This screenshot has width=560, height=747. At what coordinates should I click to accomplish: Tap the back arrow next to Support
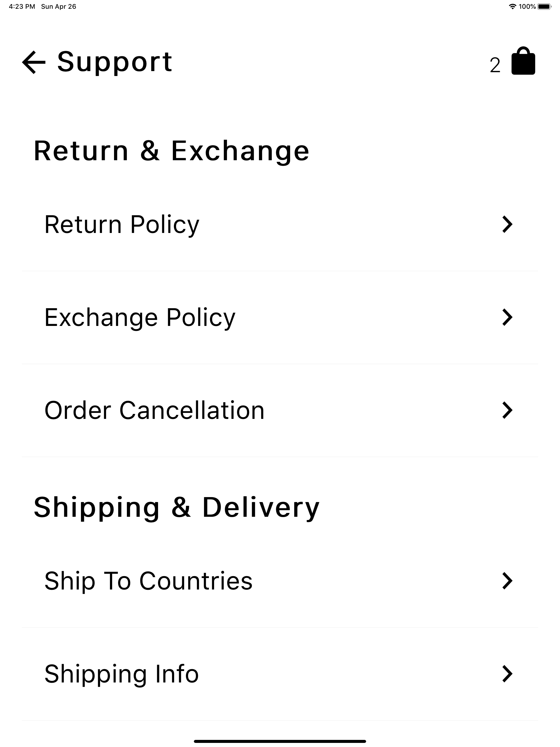tap(34, 62)
